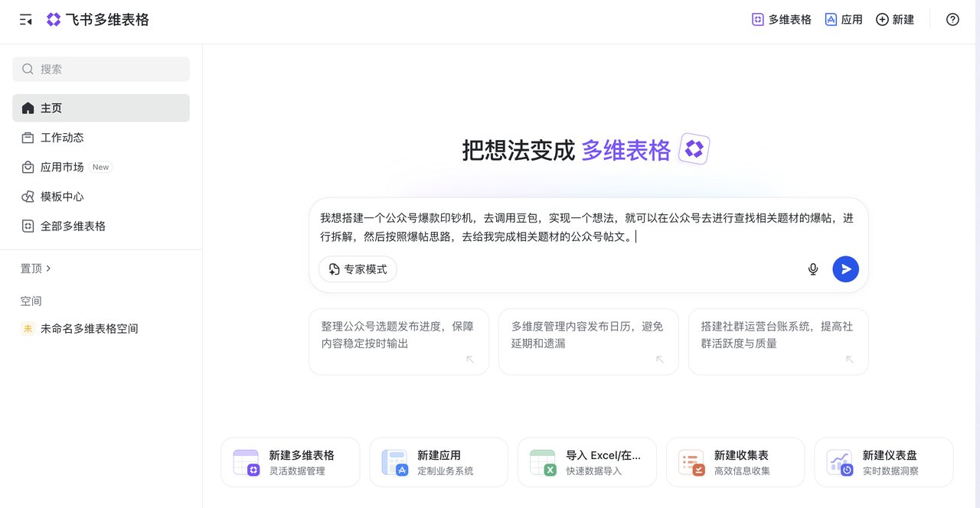This screenshot has width=980, height=508.
Task: Click the 新建多维表格 card
Action: pos(290,462)
